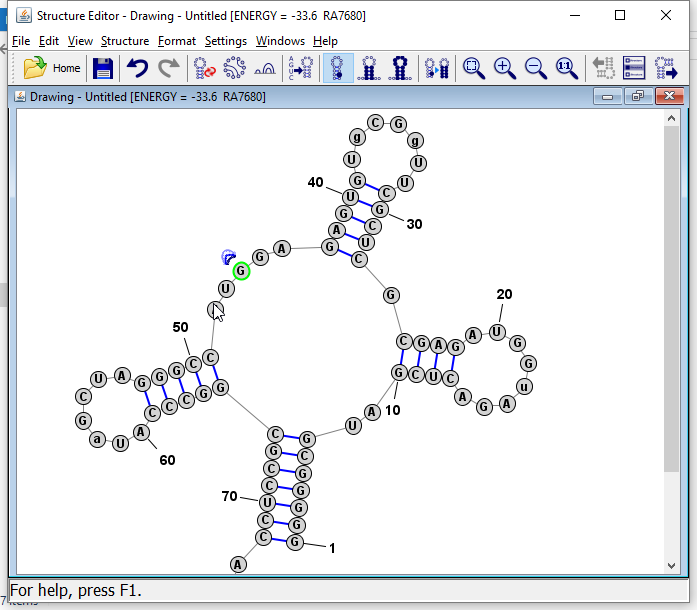Open the Windows menu
The width and height of the screenshot is (697, 610).
pyautogui.click(x=280, y=41)
